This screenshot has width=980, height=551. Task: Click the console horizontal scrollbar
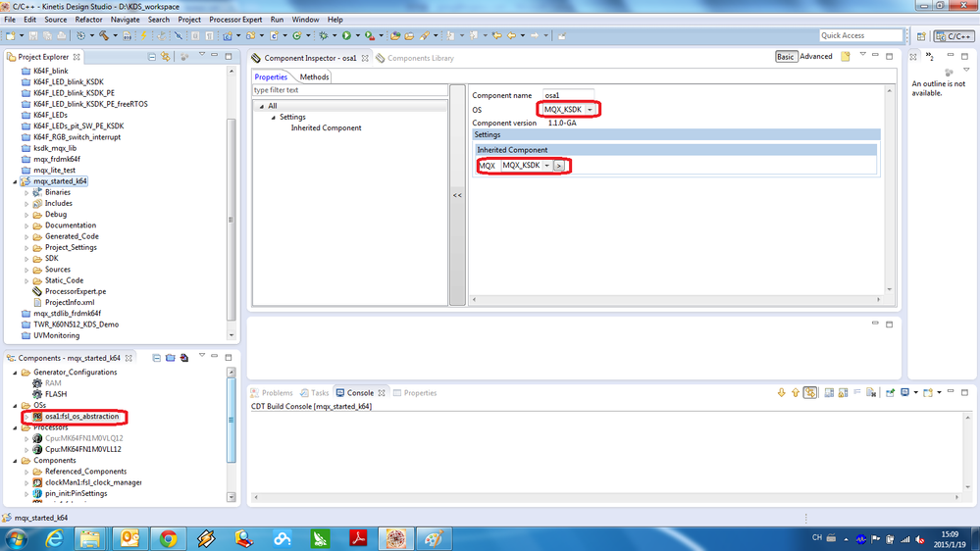(606, 497)
